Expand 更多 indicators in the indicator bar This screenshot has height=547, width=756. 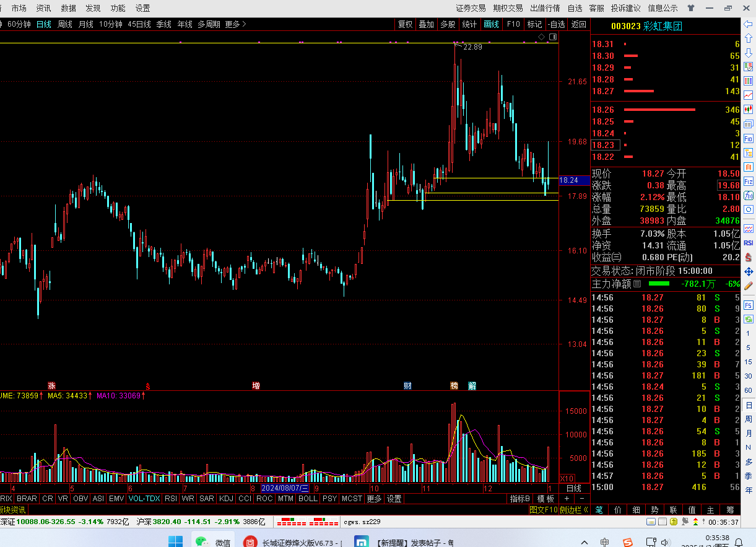tap(374, 499)
